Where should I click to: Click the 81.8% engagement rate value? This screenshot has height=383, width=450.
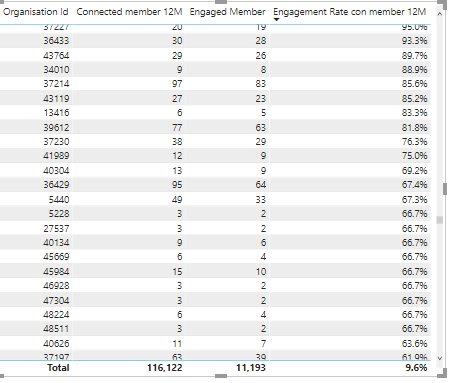click(x=414, y=127)
